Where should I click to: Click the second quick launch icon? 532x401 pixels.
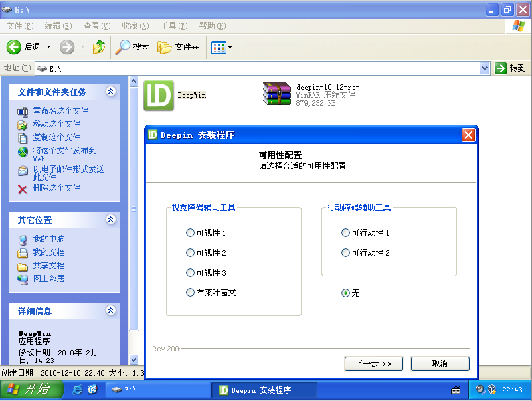[92, 390]
